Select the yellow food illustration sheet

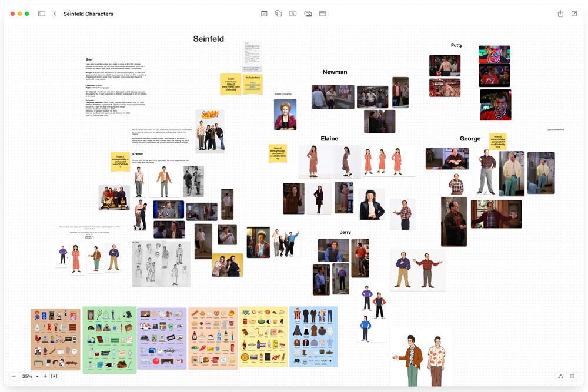point(263,337)
